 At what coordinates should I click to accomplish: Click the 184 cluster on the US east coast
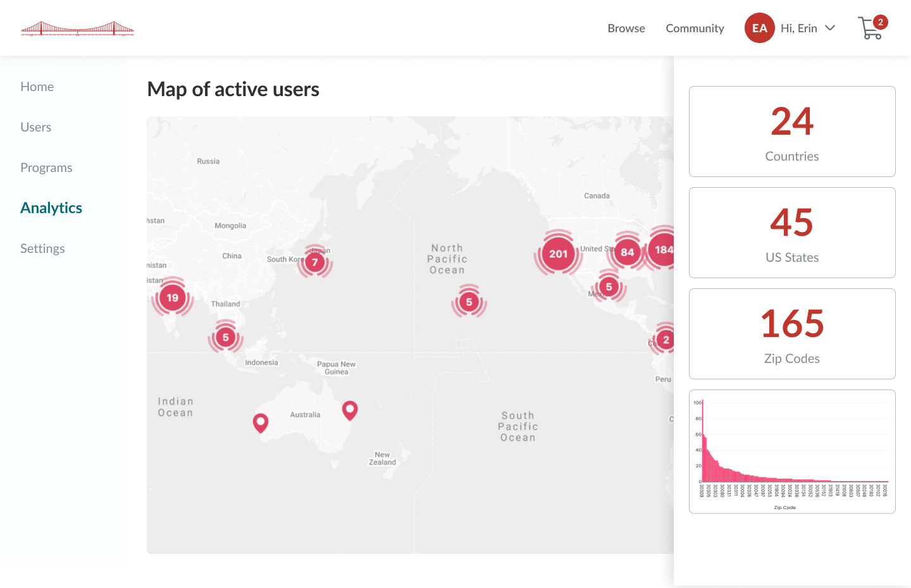pyautogui.click(x=662, y=250)
